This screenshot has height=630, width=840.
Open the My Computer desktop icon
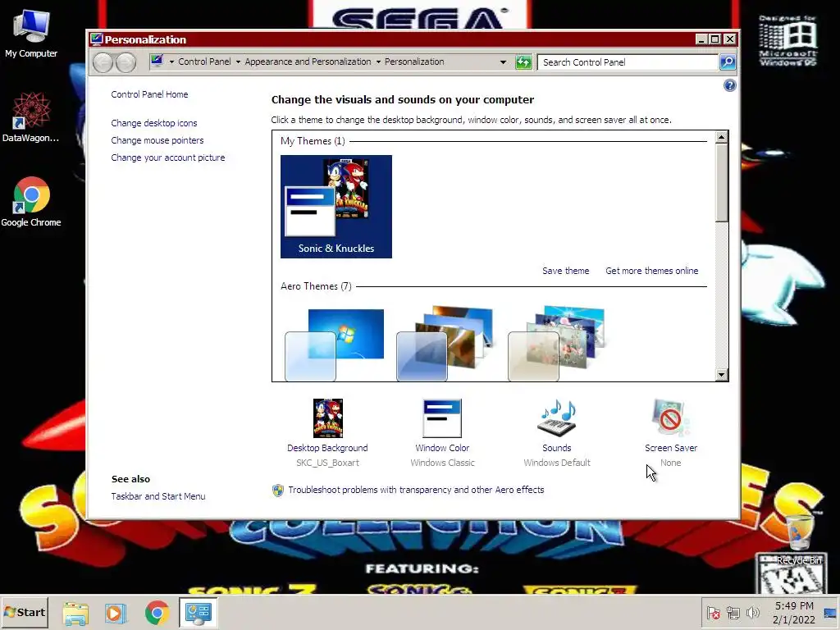(x=31, y=34)
